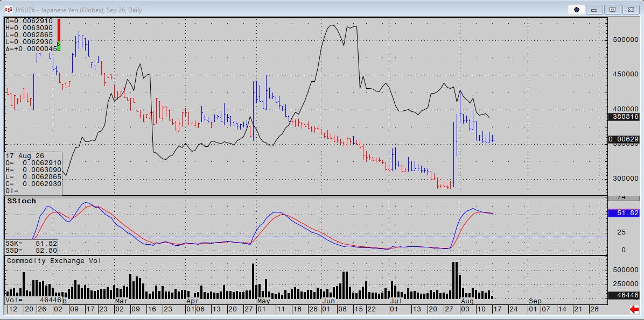Click the Jun label on the time axis

pyautogui.click(x=328, y=300)
